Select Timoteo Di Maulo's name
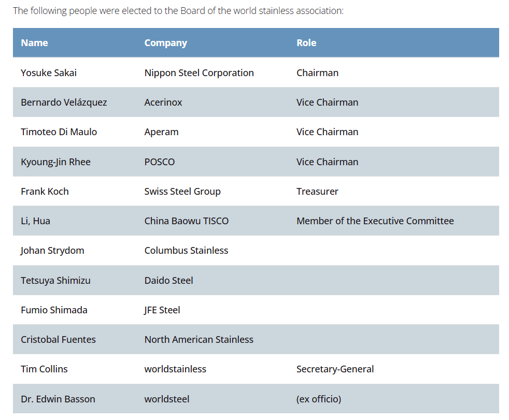Screen dimensions: 509x420 click(59, 132)
